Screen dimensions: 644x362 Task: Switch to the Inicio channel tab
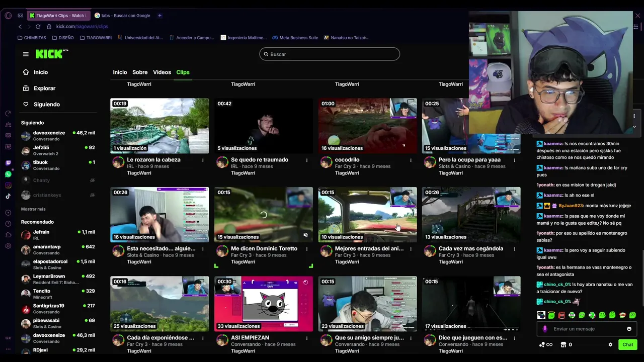click(120, 72)
